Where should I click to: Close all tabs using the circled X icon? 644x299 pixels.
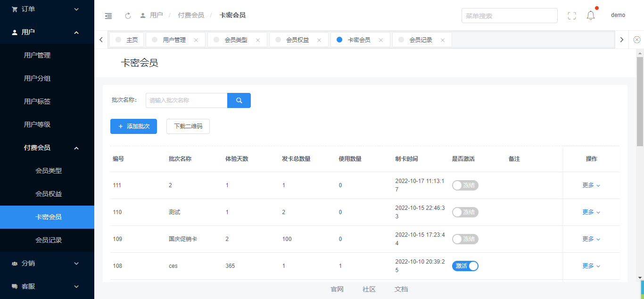click(x=637, y=40)
